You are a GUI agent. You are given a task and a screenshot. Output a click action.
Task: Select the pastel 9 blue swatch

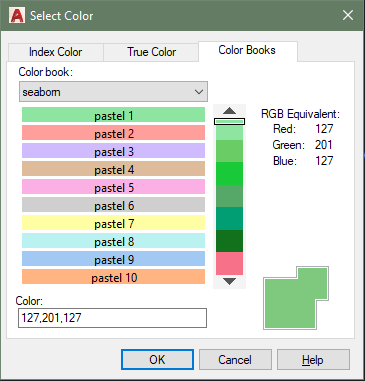(x=113, y=259)
